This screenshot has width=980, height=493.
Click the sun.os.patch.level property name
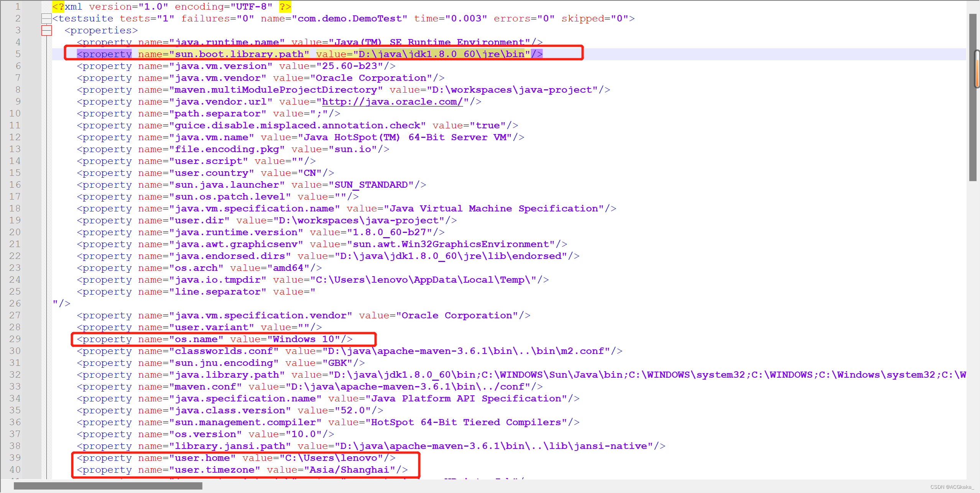[230, 197]
